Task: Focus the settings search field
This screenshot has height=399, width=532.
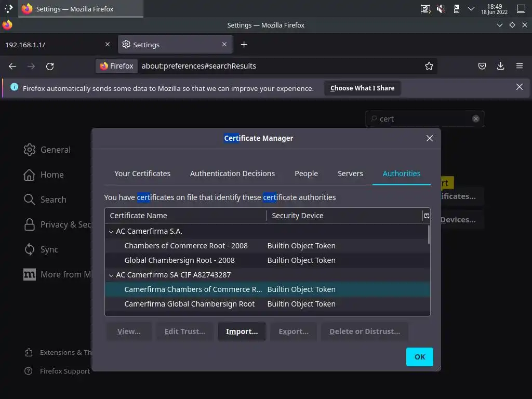Action: [424, 119]
